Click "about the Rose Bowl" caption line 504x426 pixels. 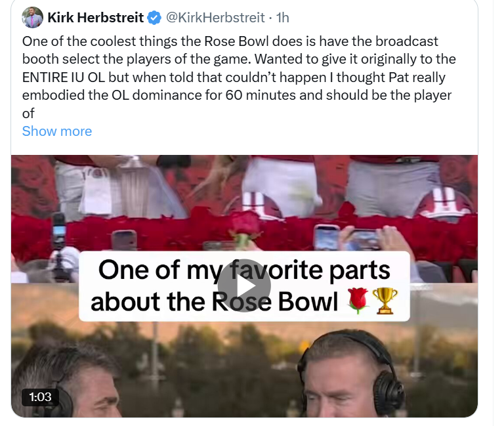tap(215, 301)
